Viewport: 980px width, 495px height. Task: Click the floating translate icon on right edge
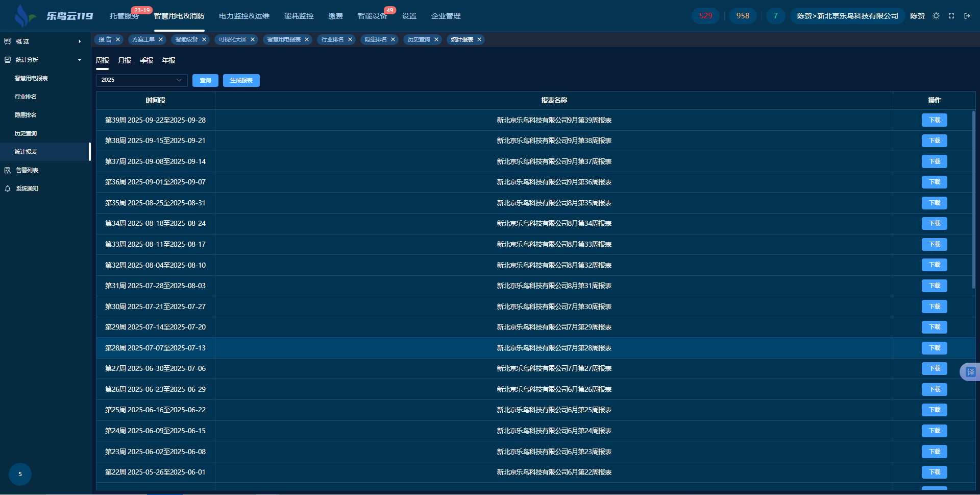(970, 372)
